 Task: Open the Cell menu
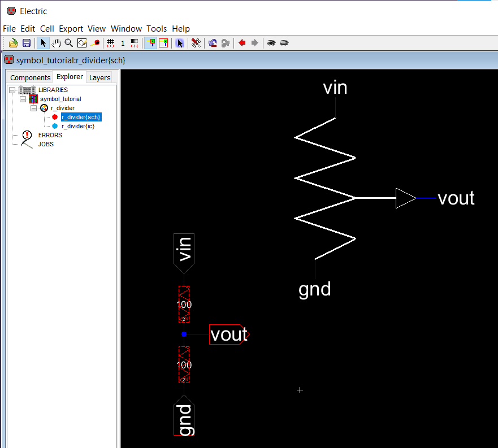47,29
